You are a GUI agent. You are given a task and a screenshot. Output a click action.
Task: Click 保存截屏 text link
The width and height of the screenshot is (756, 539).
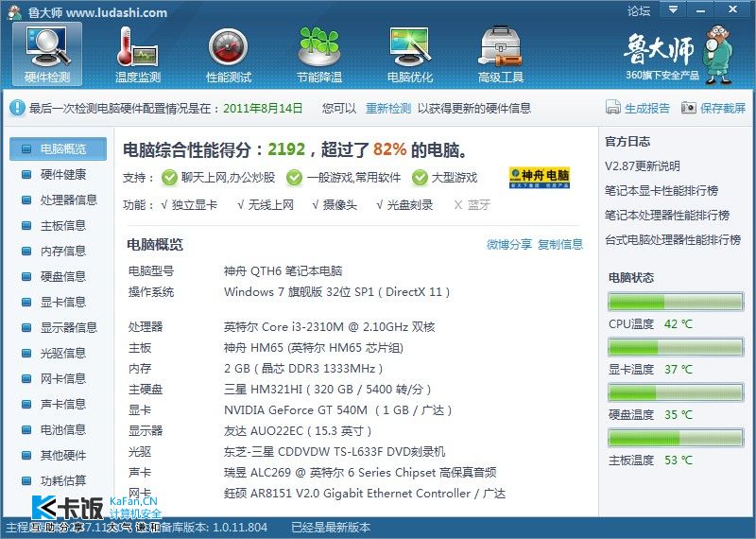(x=723, y=108)
